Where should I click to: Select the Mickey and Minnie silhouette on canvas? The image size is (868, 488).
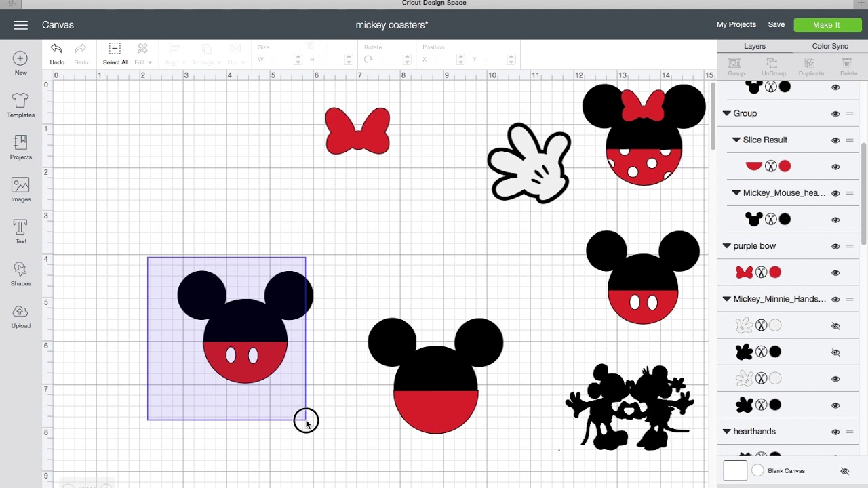(x=630, y=407)
